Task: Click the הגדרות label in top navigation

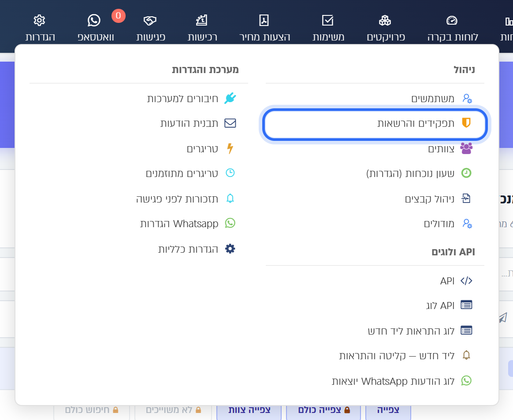Action: 40,37
